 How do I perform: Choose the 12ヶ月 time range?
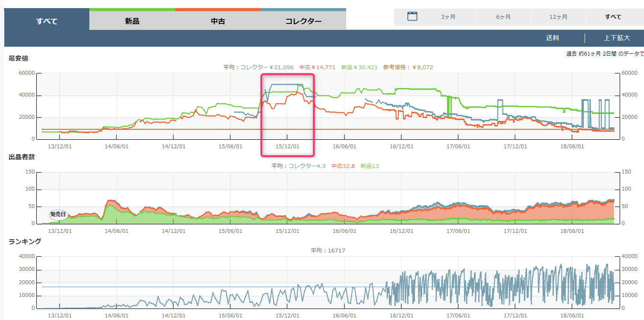[x=559, y=17]
